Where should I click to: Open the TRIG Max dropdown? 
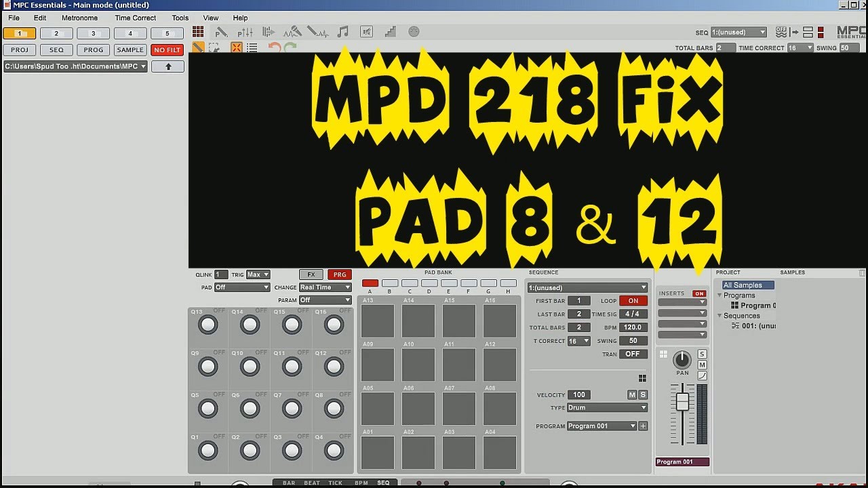(258, 274)
